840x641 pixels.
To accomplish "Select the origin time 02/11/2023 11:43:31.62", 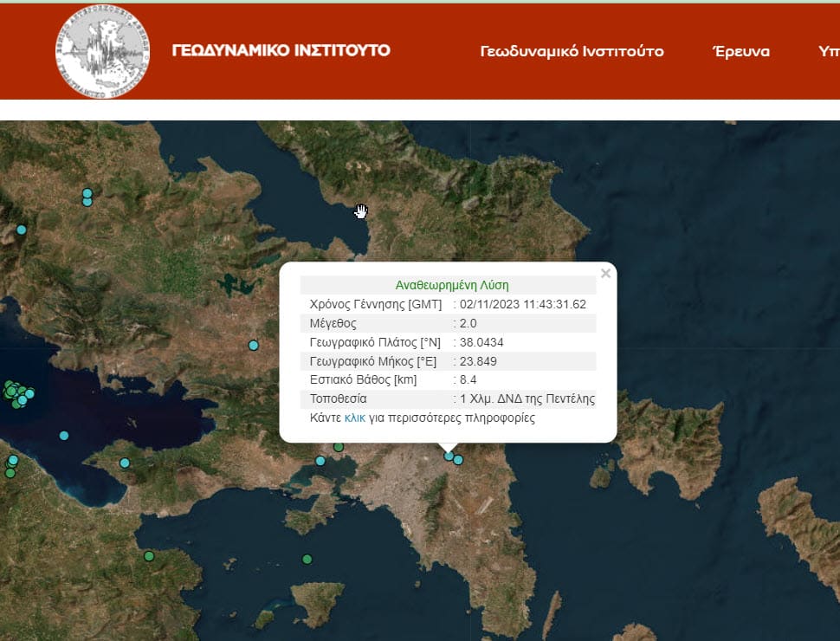I will coord(523,304).
